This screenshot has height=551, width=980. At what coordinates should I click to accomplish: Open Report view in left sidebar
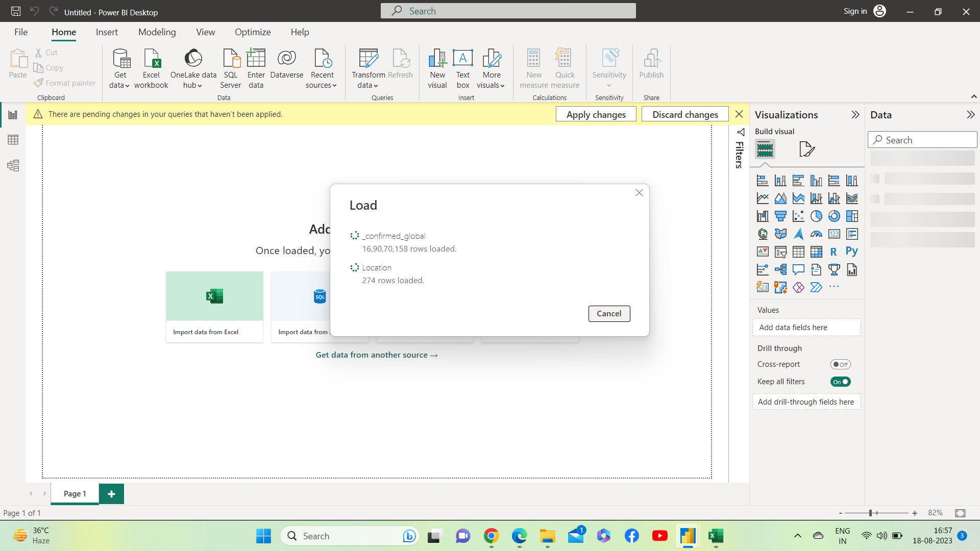pyautogui.click(x=13, y=114)
